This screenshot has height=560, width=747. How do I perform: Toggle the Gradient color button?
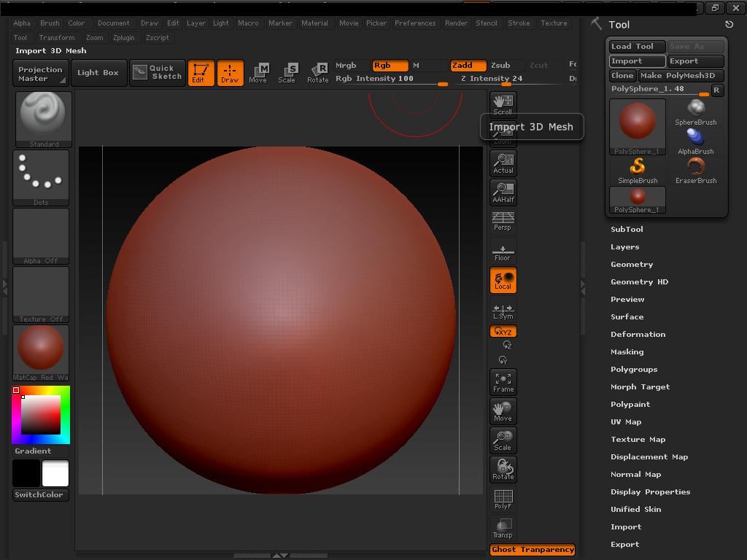pos(41,451)
